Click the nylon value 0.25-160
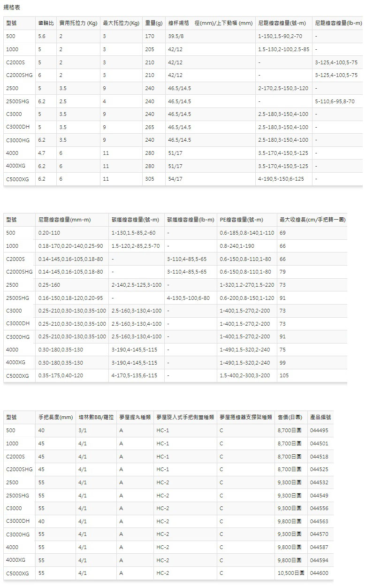This screenshot has width=366, height=588. [x=49, y=285]
